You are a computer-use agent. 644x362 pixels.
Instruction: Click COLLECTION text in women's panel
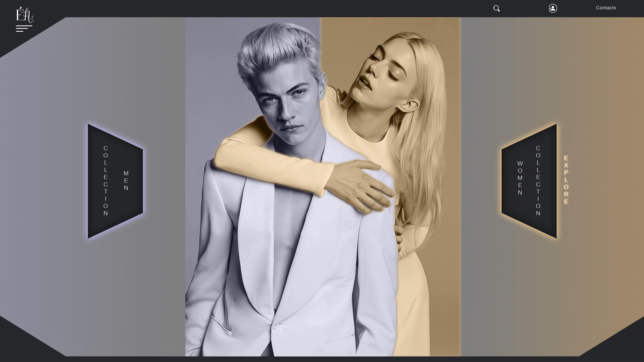[538, 181]
